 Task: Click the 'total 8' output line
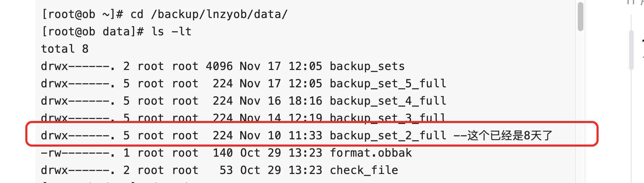(x=65, y=49)
